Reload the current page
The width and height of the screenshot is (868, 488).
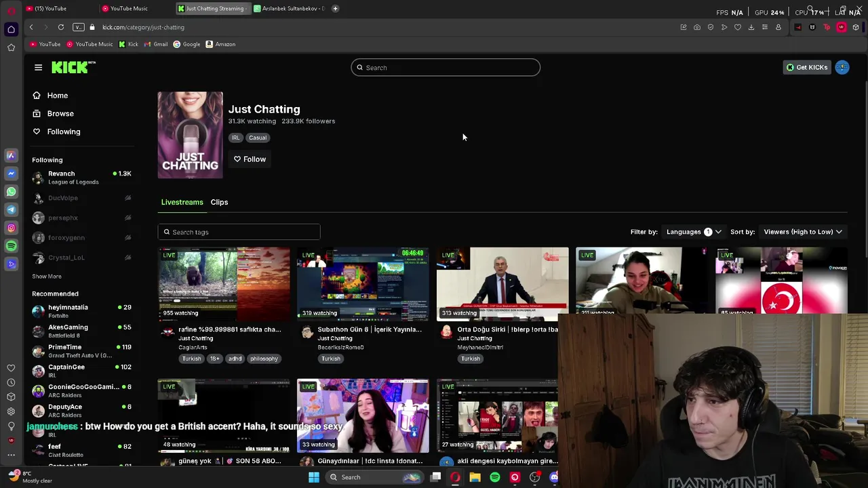coord(61,27)
